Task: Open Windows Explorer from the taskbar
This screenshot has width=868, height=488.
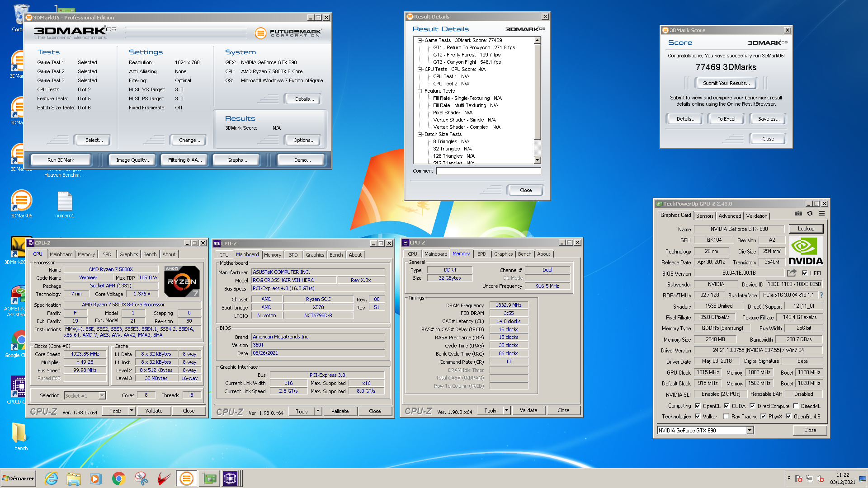Action: pos(74,479)
